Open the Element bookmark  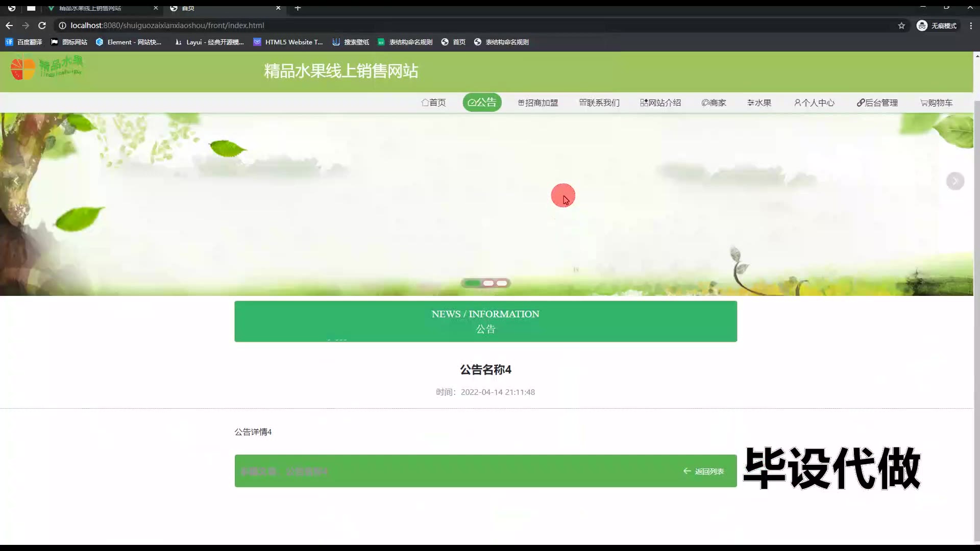click(x=129, y=42)
